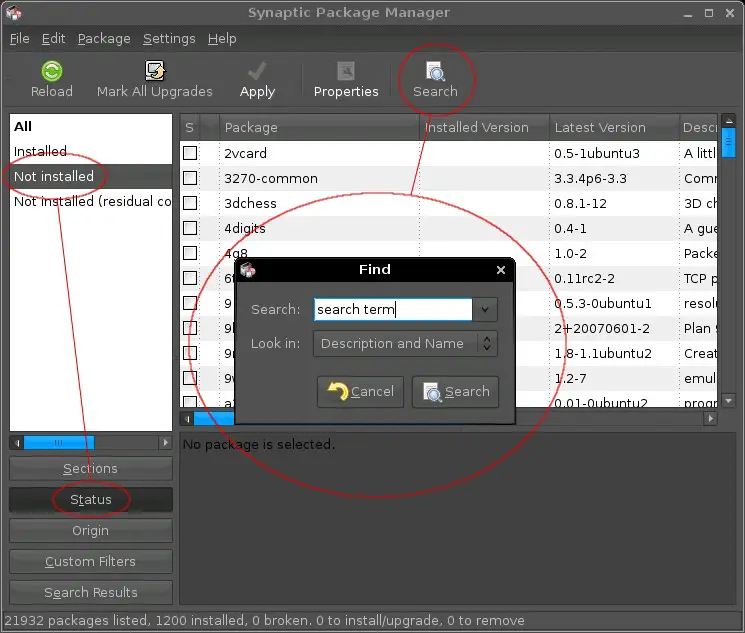Viewport: 745px width, 633px height.
Task: Click the Find dialog title icon
Action: 248,270
